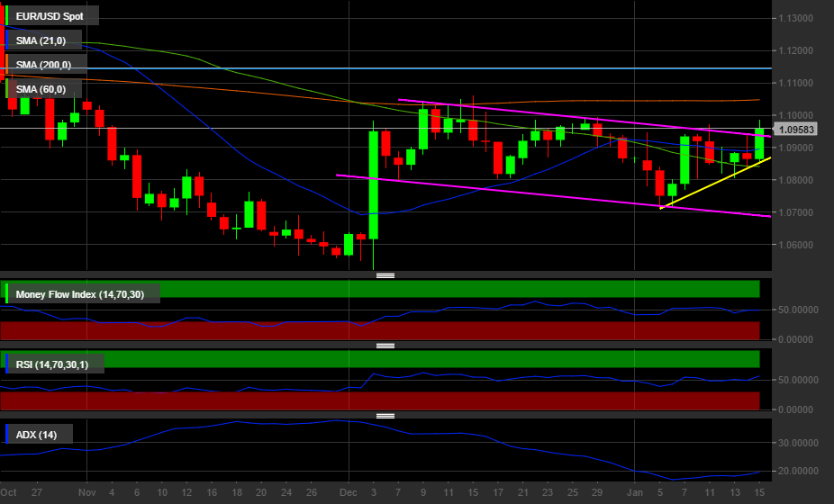Click green color swatch beside EUR/USD Spot
Viewport: 834px width, 504px height.
pyautogui.click(x=7, y=16)
